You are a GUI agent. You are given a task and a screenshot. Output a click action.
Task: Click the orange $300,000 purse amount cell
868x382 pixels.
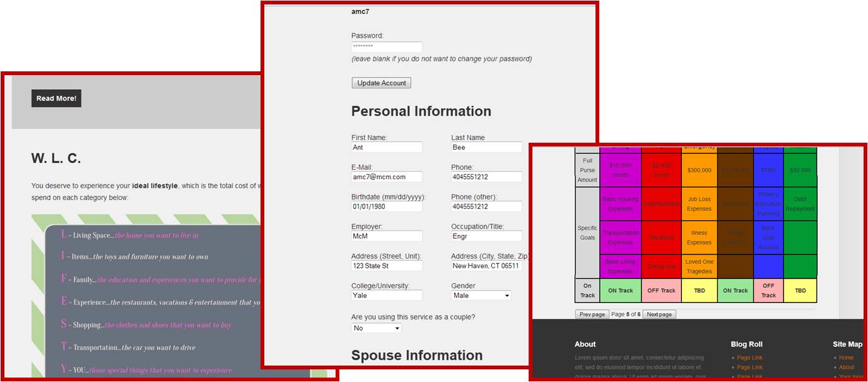click(699, 170)
